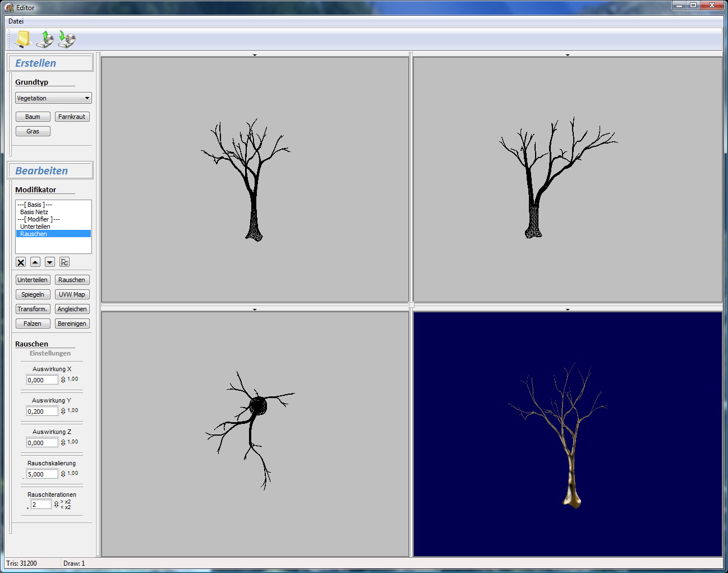Screen dimensions: 728x573
Task: Expand the top-left viewport menu arrow
Action: click(255, 55)
